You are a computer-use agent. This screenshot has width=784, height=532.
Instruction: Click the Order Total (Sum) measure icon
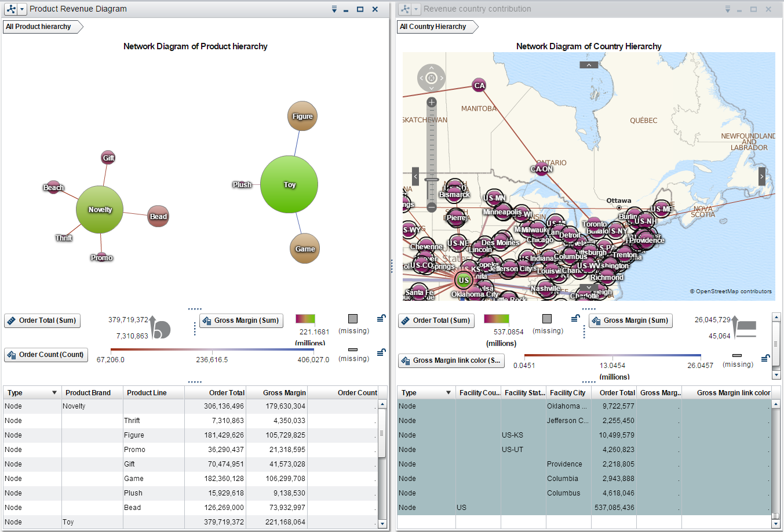13,320
